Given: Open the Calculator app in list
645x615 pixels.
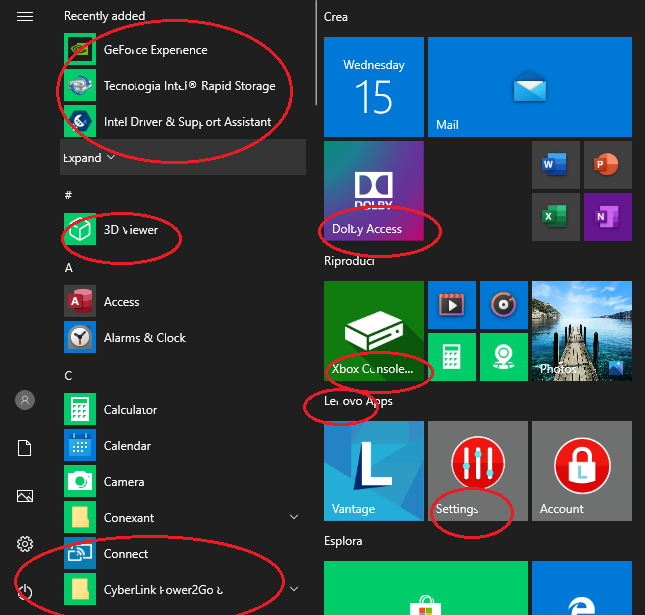Looking at the screenshot, I should pyautogui.click(x=183, y=410).
